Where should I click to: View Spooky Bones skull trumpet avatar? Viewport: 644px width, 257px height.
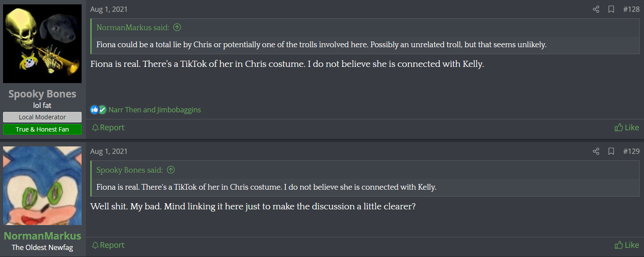coord(42,44)
